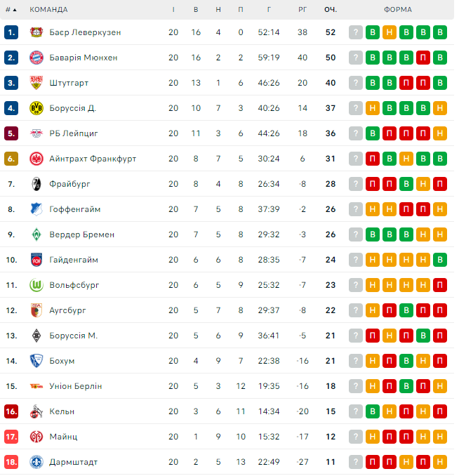The width and height of the screenshot is (459, 476).
Task: Click the Darmstadt club logo
Action: 36,462
